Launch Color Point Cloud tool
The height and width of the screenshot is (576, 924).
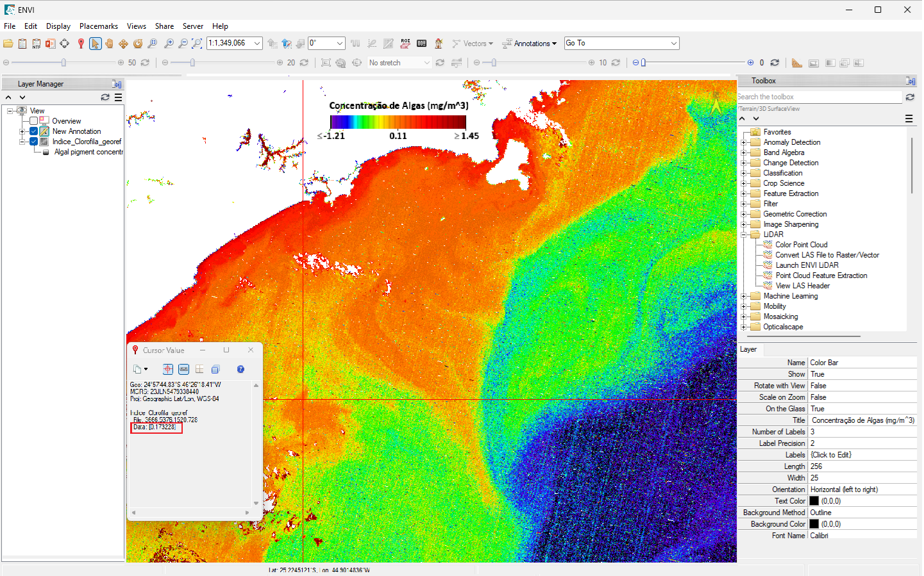coord(801,245)
